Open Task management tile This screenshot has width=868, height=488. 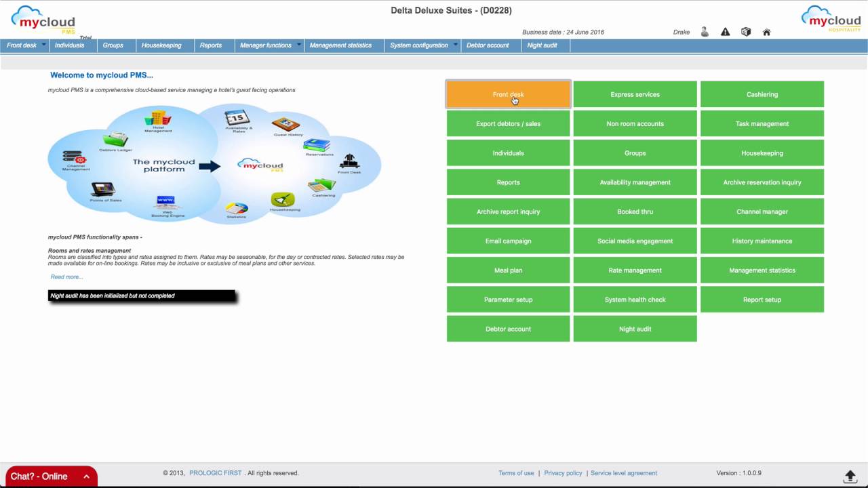(x=762, y=123)
